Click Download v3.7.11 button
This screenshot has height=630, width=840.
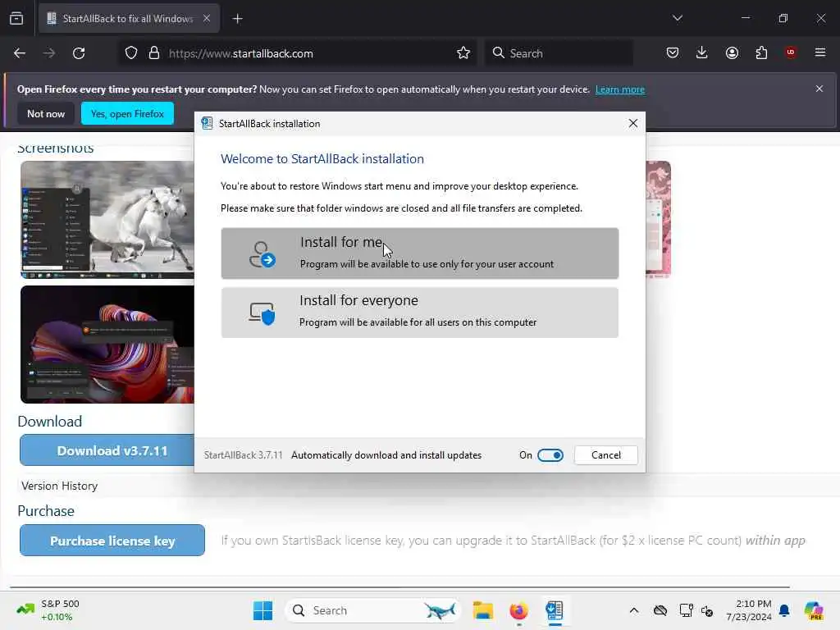[107, 450]
